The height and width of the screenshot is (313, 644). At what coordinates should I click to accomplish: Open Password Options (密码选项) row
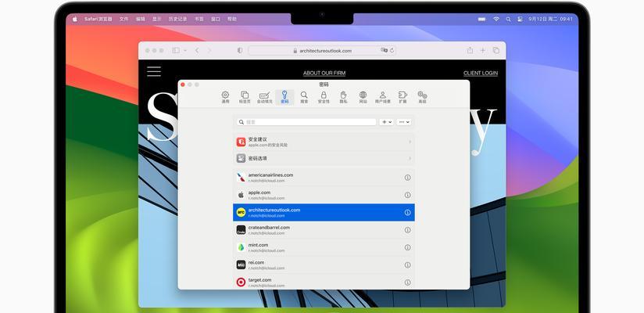(x=324, y=158)
